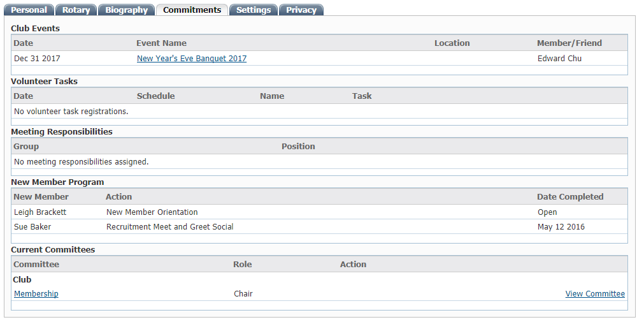Click the View Committee link
644x322 pixels.
(x=594, y=294)
